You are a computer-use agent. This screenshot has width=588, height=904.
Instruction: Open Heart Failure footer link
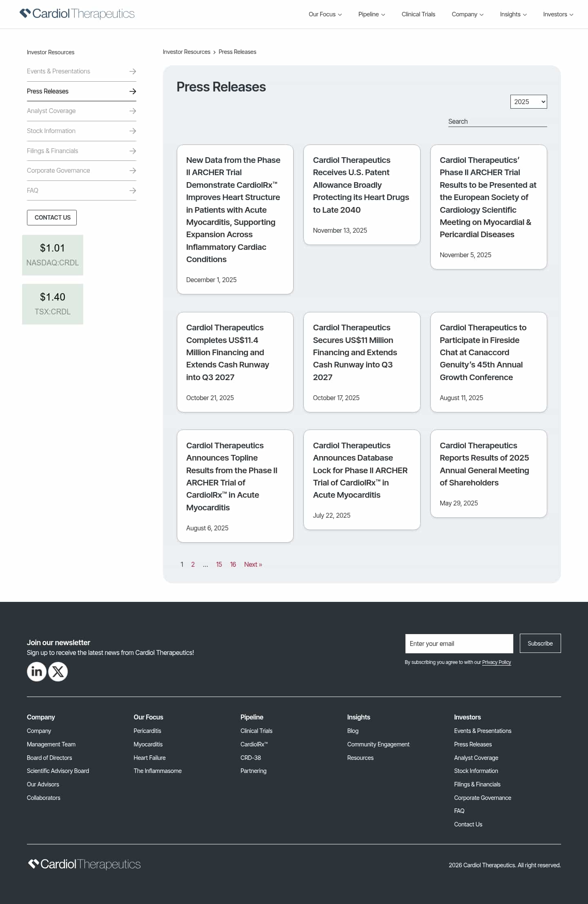pos(149,758)
